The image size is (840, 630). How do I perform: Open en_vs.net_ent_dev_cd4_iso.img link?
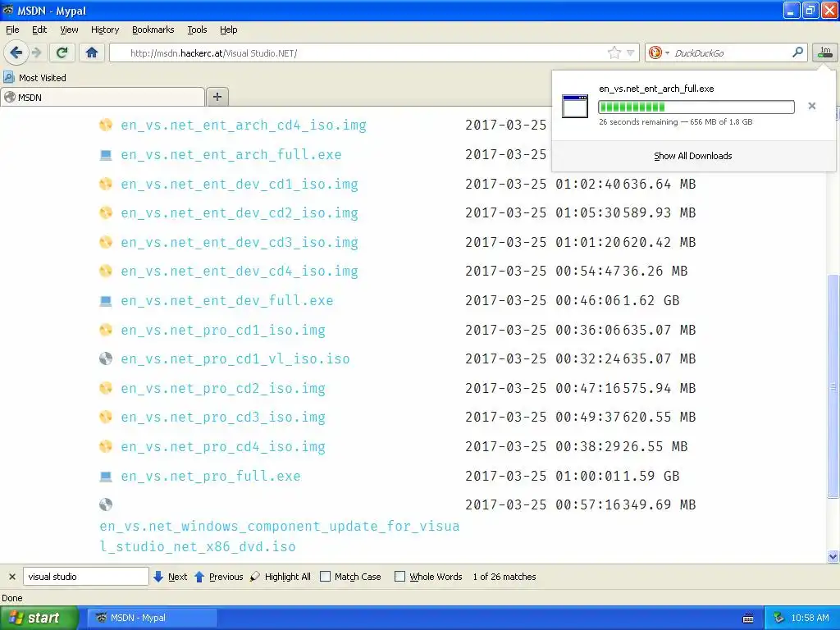(x=240, y=272)
